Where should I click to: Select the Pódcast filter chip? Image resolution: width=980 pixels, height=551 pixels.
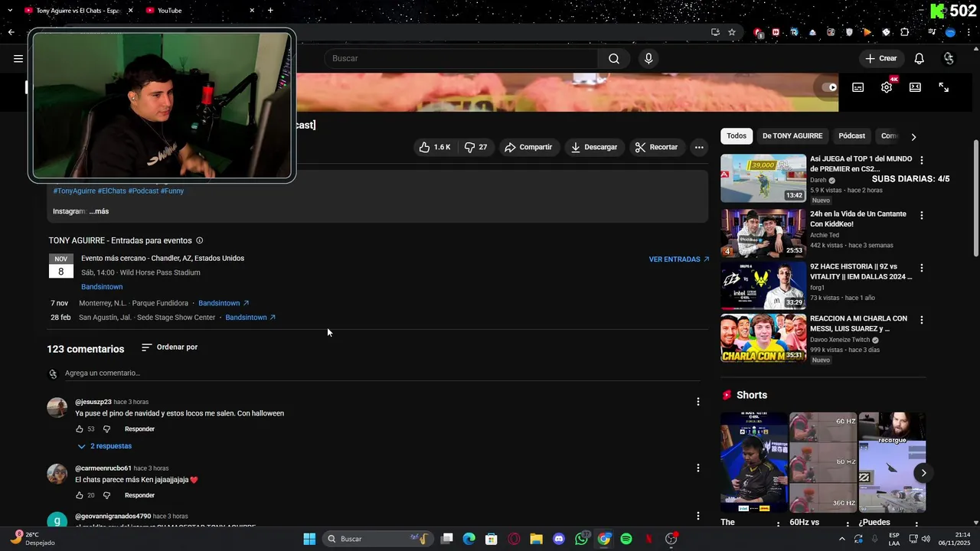[x=851, y=136]
